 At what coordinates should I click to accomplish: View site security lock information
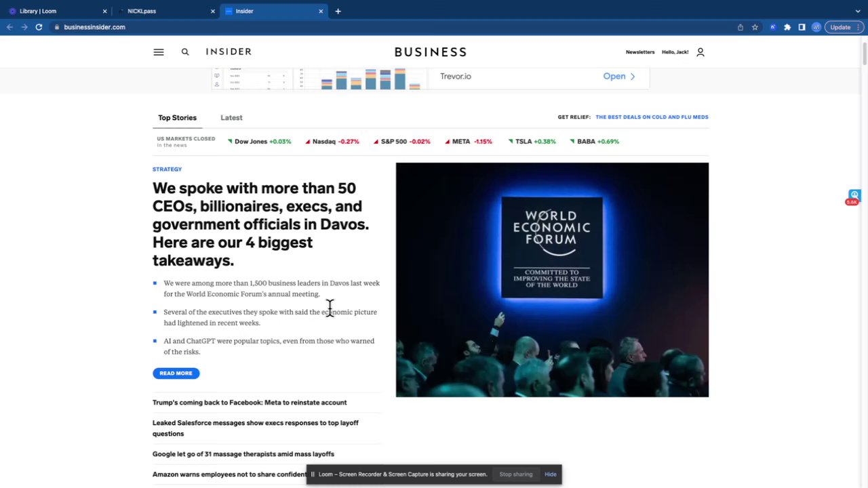click(57, 27)
